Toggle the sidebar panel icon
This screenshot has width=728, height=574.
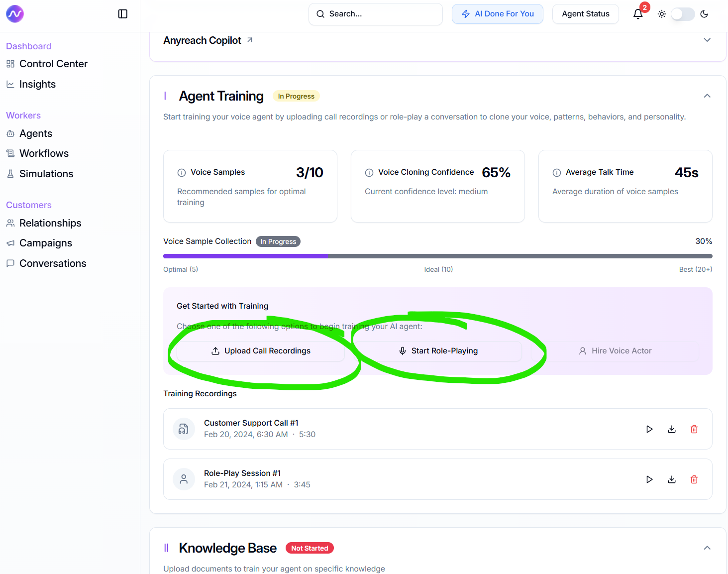click(x=123, y=14)
